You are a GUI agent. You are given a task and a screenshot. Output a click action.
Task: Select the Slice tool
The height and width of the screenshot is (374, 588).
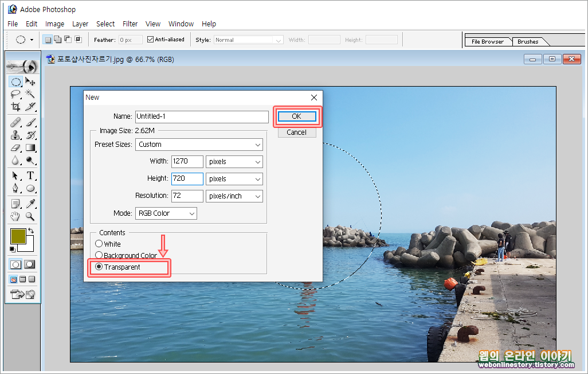coord(30,107)
